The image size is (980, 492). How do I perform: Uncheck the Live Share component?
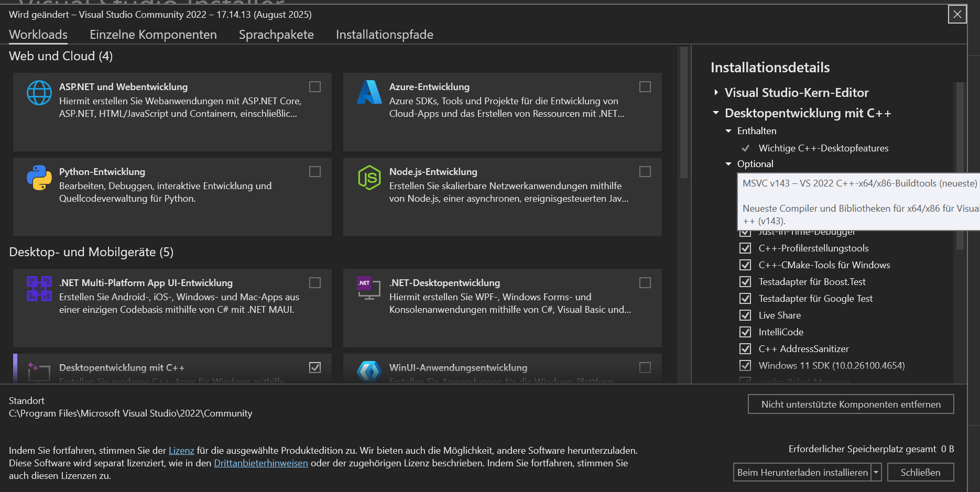pyautogui.click(x=745, y=315)
